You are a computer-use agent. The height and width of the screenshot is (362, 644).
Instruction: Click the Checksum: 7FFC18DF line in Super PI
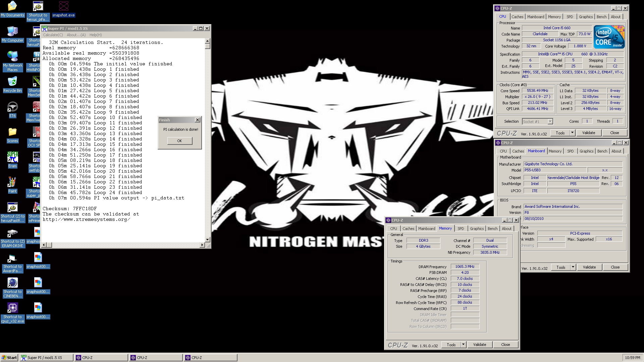(x=69, y=208)
